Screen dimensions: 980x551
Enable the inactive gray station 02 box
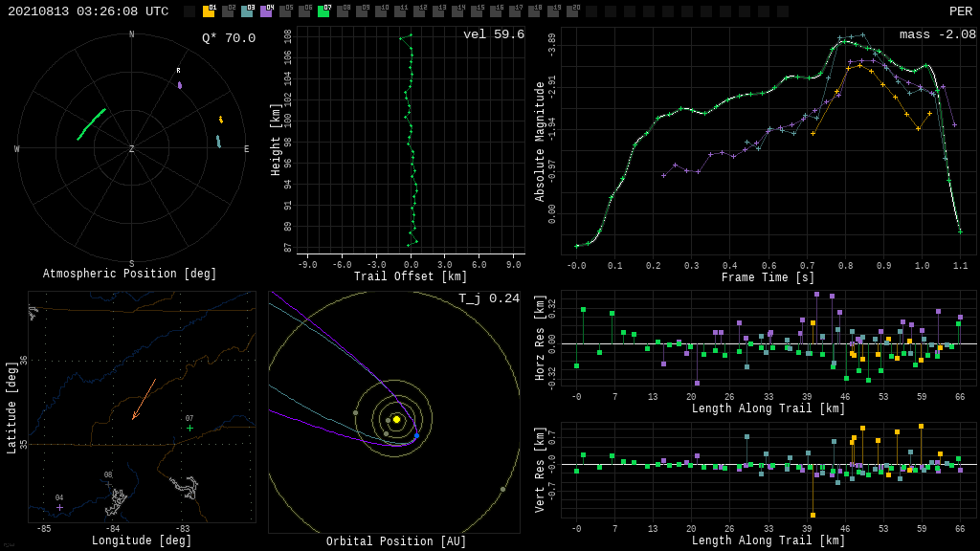tap(228, 11)
